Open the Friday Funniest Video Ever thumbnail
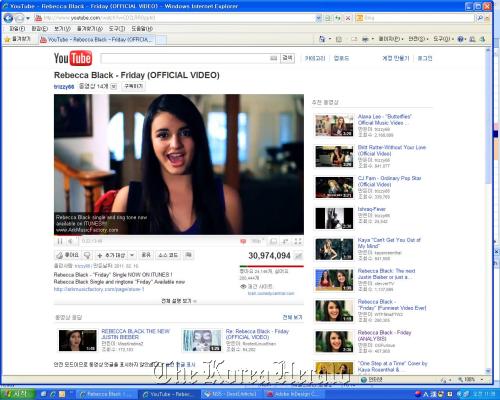 (334, 311)
